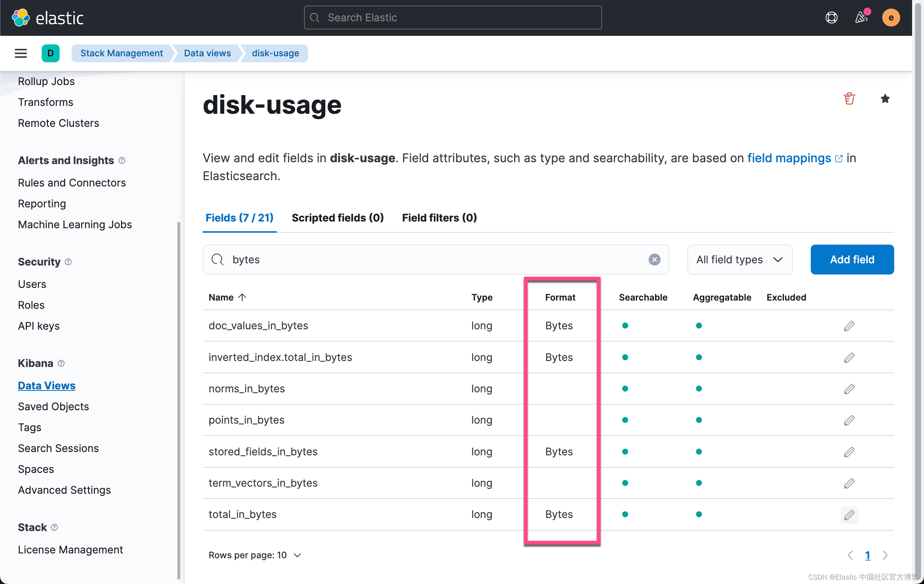Clear the bytes search filter
Viewport: 924px width, 584px height.
pyautogui.click(x=654, y=260)
